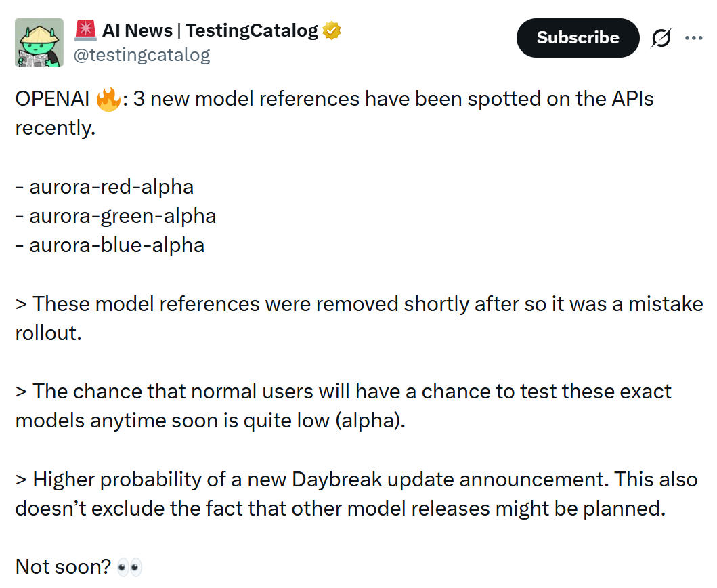Click the Subscribe button
The width and height of the screenshot is (717, 588).
[x=578, y=37]
